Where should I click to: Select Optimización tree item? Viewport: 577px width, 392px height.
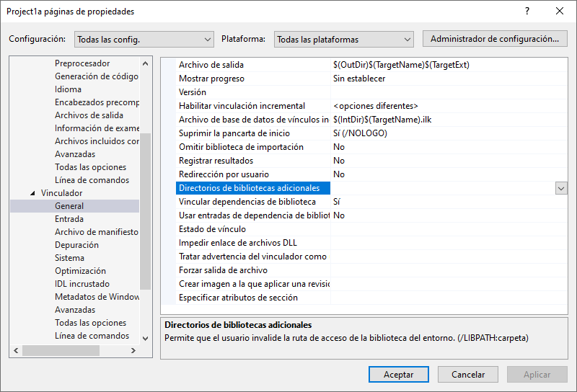pos(80,271)
